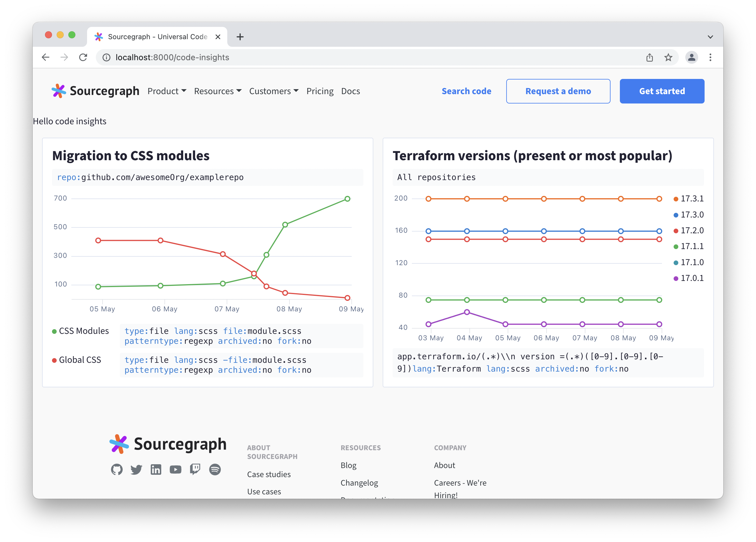Click the Hello code insights text

coord(70,121)
